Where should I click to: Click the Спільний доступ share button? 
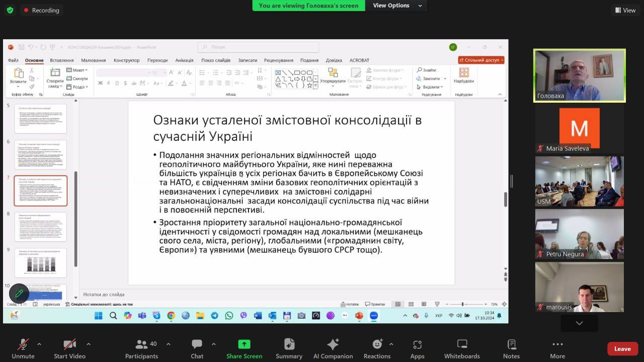coord(481,60)
